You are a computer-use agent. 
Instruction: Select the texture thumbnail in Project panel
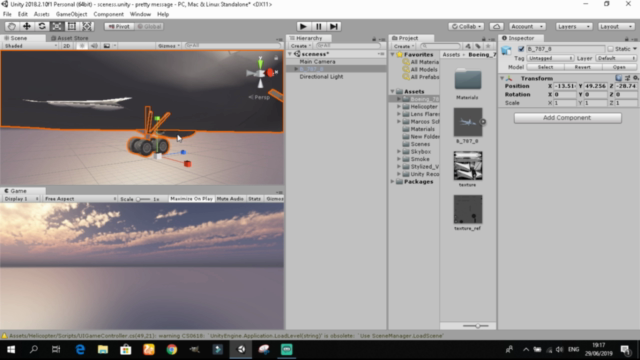pyautogui.click(x=468, y=166)
